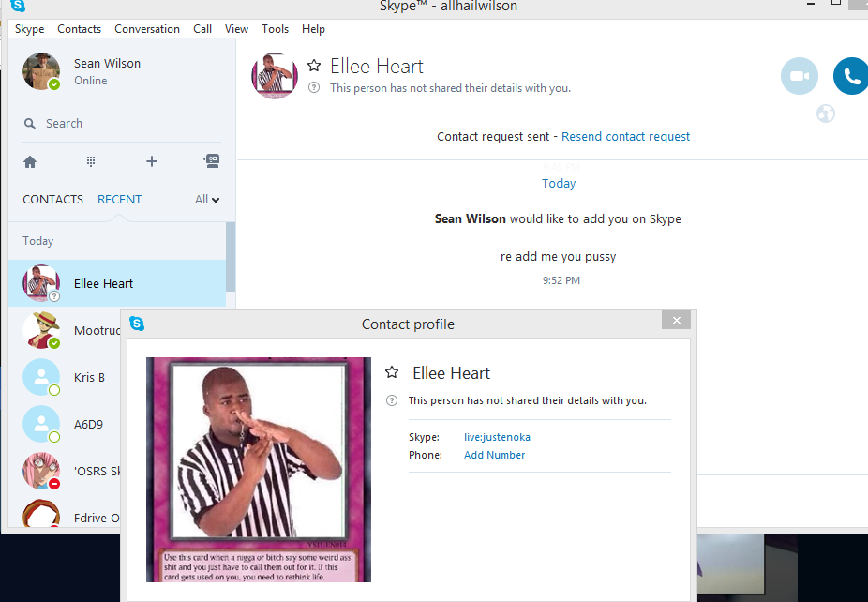Switch to the CONTACTS tab

pos(52,200)
